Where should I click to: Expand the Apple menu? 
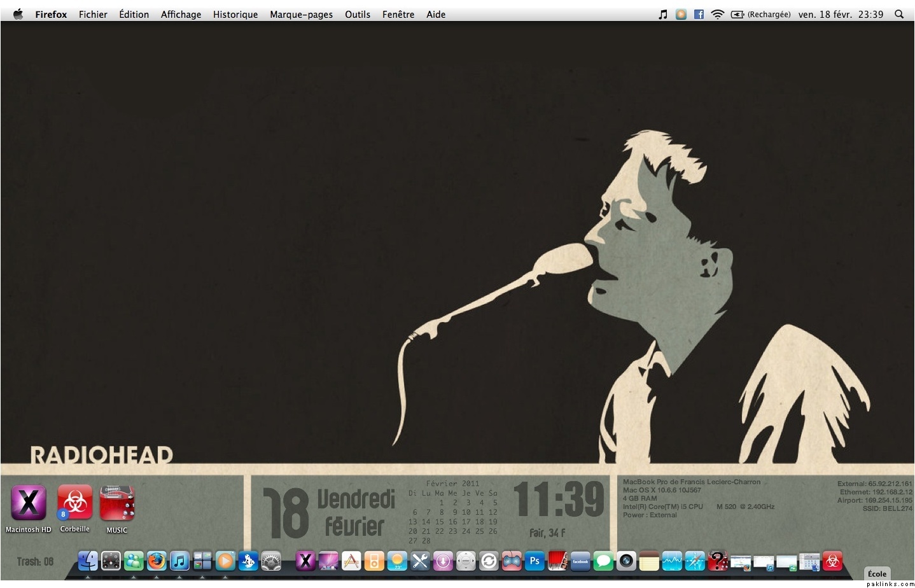[x=17, y=14]
